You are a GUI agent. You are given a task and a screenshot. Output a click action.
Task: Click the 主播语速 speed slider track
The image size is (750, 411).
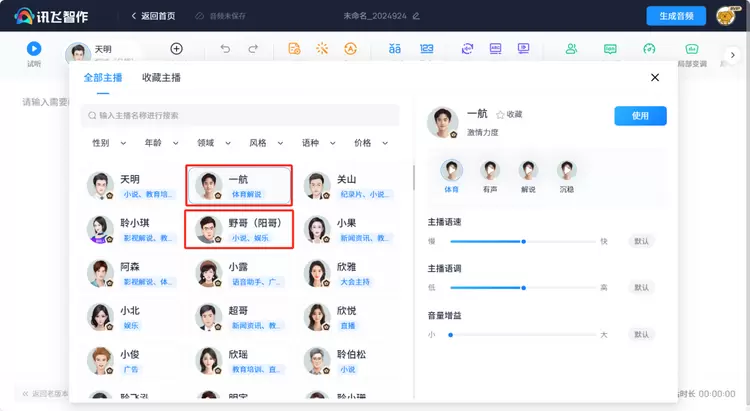click(x=518, y=241)
